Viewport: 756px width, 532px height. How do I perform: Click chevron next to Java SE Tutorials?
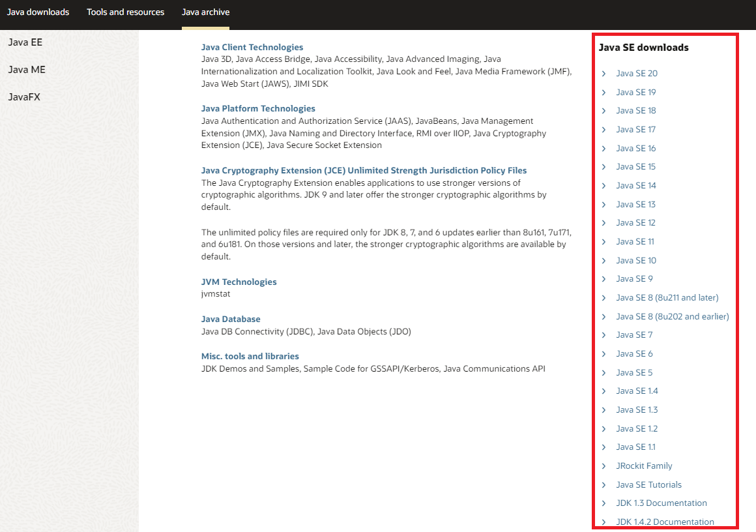pos(603,484)
